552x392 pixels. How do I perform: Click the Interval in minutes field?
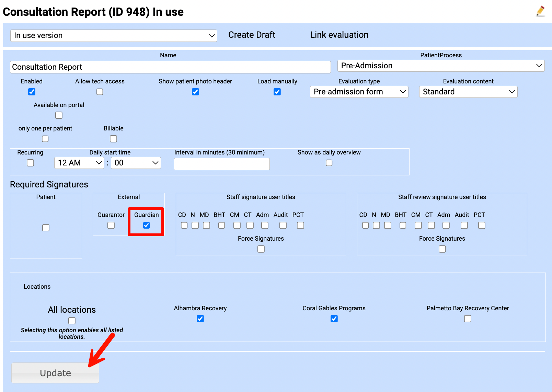(221, 164)
